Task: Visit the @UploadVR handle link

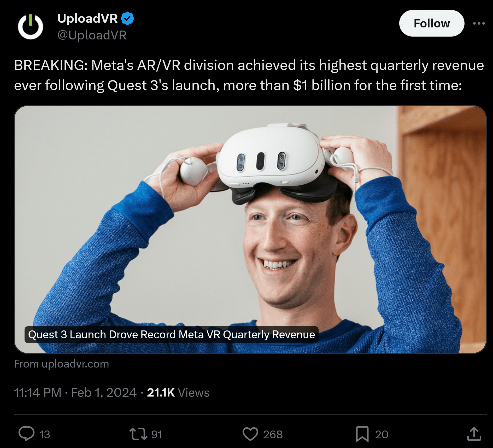Action: (x=92, y=35)
